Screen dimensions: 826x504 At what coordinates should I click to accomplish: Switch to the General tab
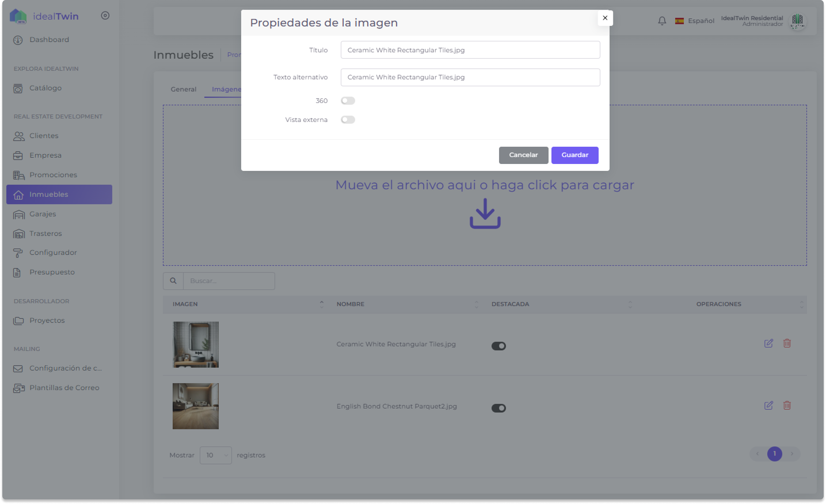tap(183, 89)
